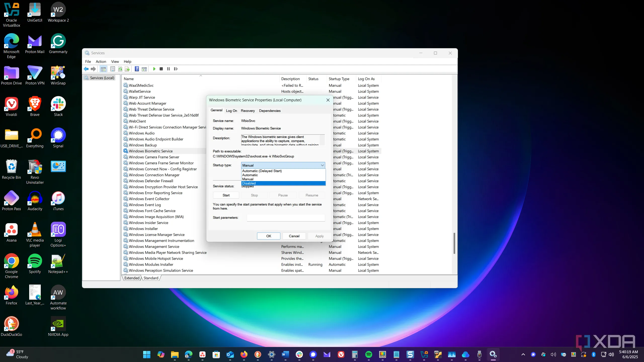The width and height of the screenshot is (644, 362).
Task: Click the Start button under Service status
Action: tap(226, 195)
